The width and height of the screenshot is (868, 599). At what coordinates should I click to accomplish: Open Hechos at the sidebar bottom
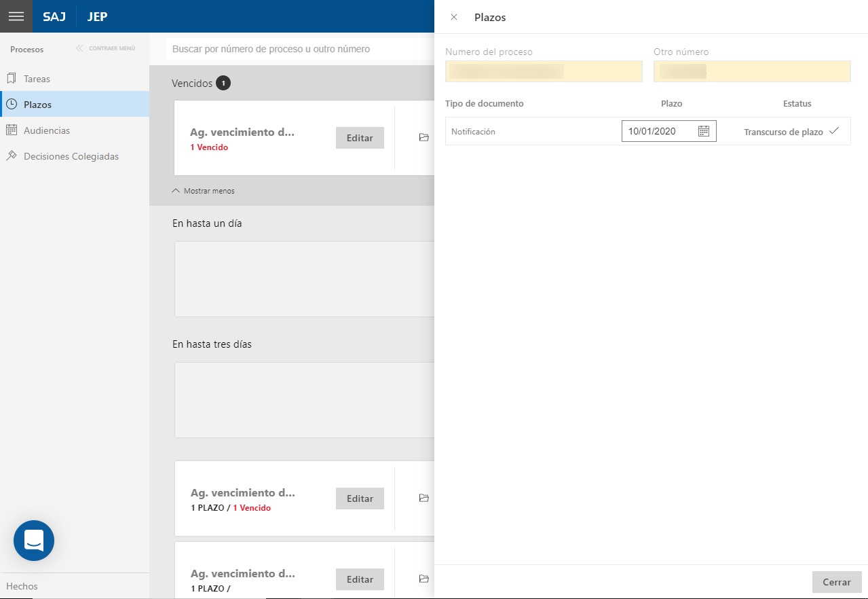click(22, 586)
